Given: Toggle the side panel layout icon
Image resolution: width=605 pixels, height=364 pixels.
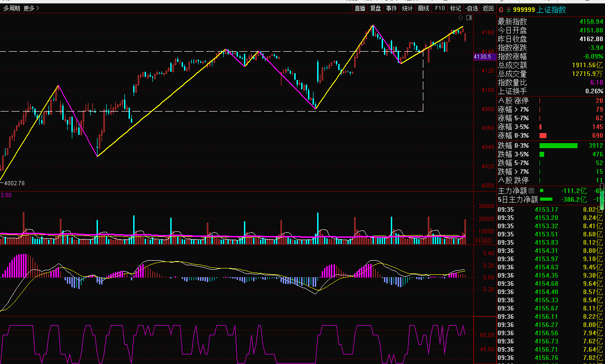Looking at the screenshot, I should click(469, 18).
